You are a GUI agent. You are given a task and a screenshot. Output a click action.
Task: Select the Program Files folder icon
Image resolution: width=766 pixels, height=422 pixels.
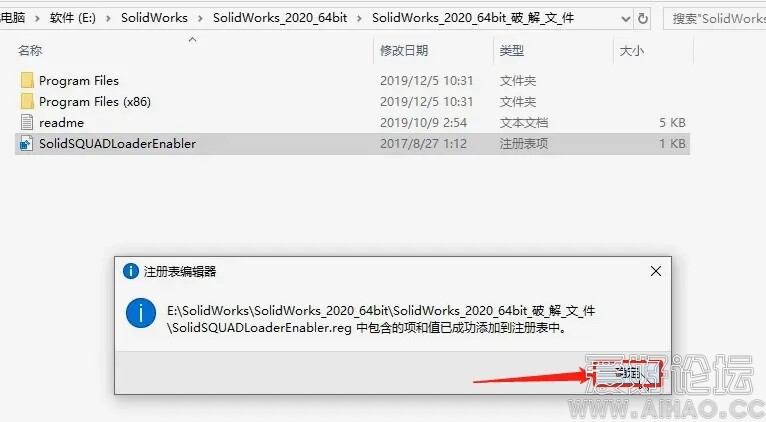(x=27, y=81)
